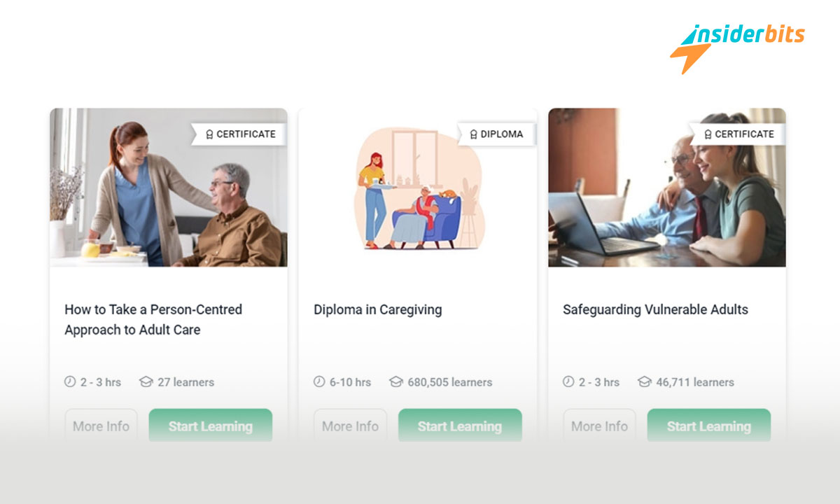Select the illustrated caregiver armchair thumbnail

pyautogui.click(x=418, y=187)
